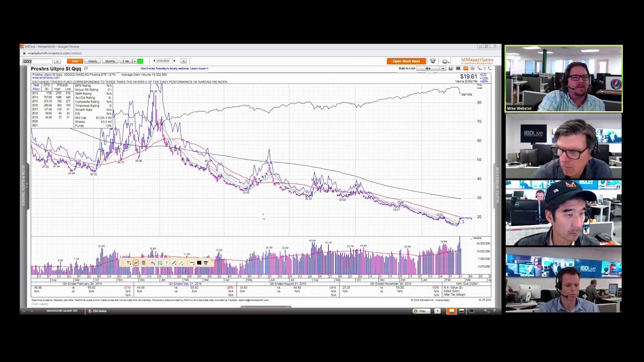Select the pointer tool in drawing toolbar

pyautogui.click(x=129, y=263)
